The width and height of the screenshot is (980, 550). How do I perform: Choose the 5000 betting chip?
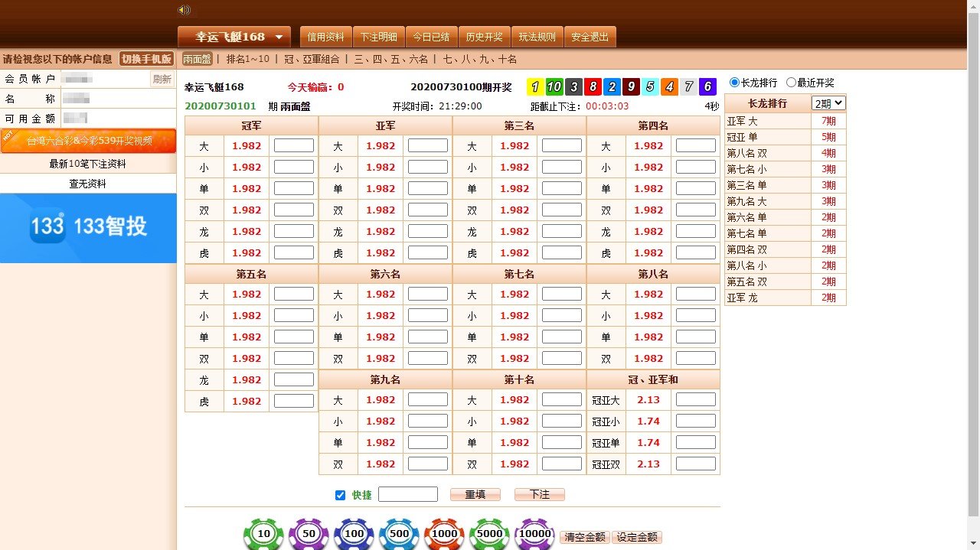coord(489,534)
